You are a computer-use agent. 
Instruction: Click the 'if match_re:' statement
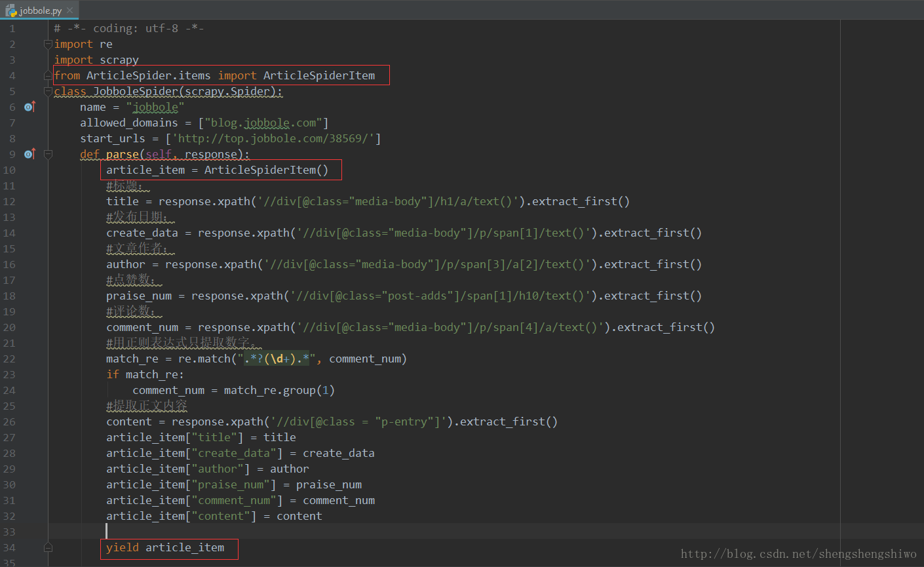145,374
